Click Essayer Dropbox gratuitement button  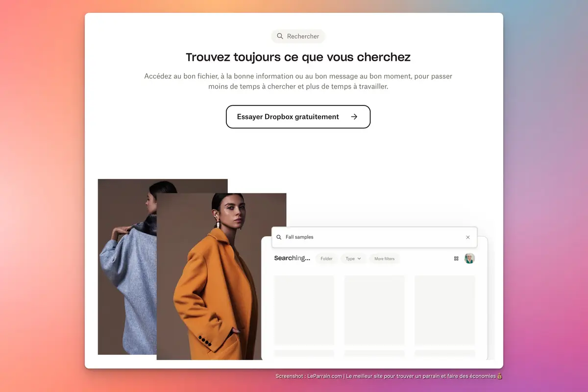(x=298, y=117)
